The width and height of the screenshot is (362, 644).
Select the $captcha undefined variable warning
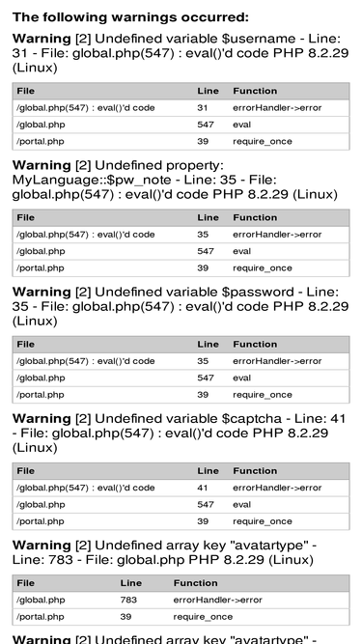pos(179,433)
